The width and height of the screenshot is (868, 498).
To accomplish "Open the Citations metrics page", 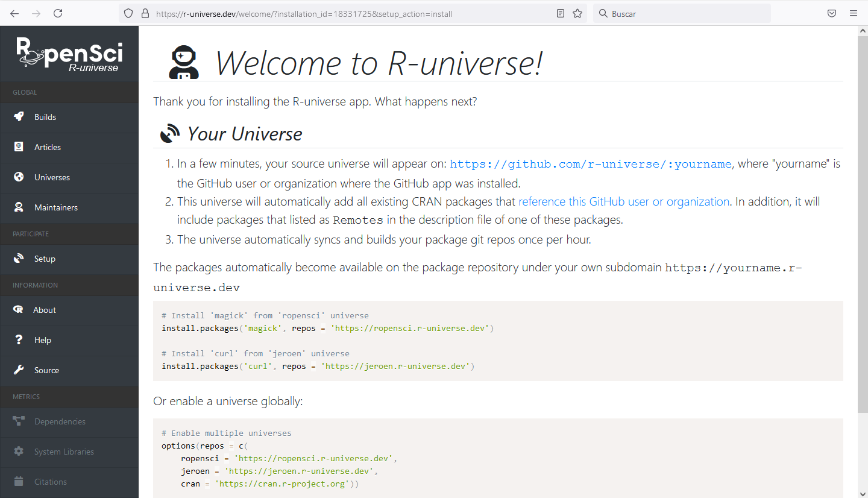I will (x=50, y=482).
